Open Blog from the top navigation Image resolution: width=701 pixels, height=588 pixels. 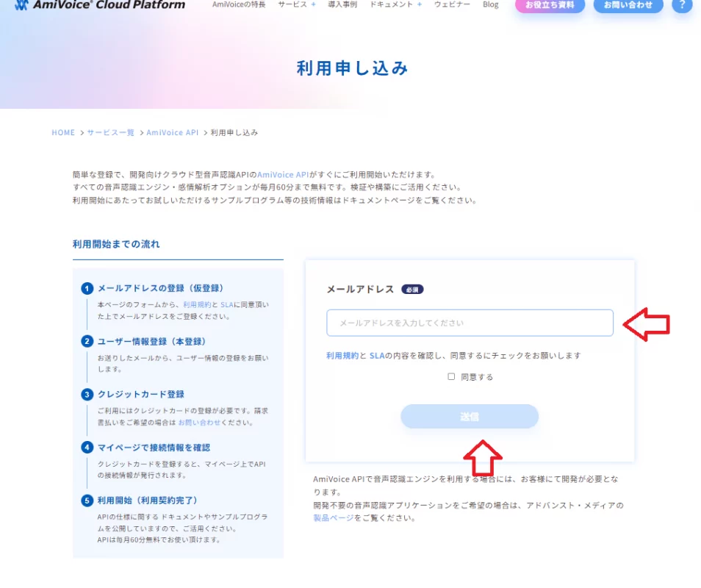pyautogui.click(x=490, y=4)
